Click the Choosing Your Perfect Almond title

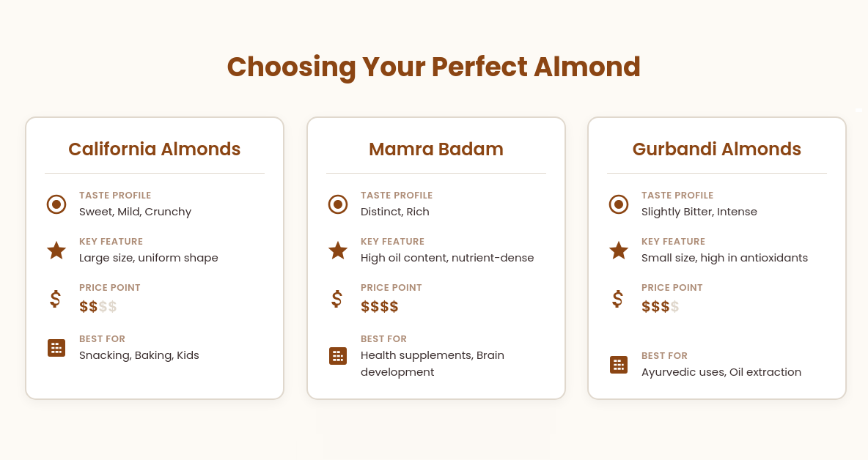point(434,67)
